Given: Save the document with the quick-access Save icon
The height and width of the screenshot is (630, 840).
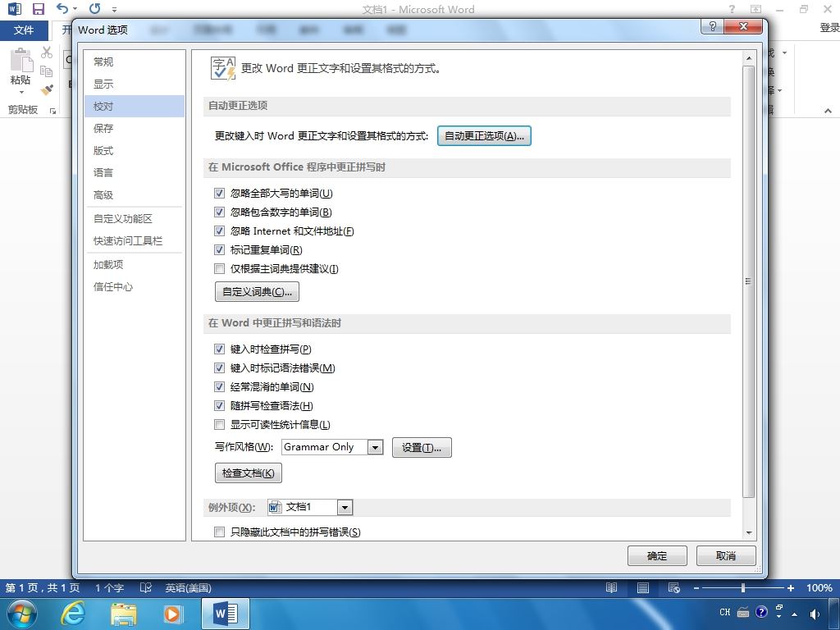Looking at the screenshot, I should coord(38,8).
